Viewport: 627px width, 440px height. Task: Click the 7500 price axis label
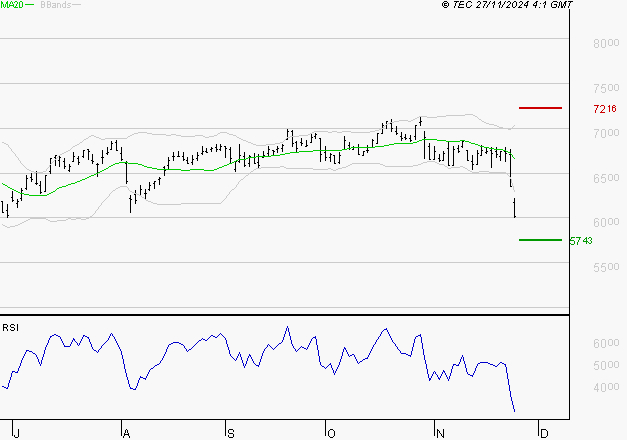604,88
